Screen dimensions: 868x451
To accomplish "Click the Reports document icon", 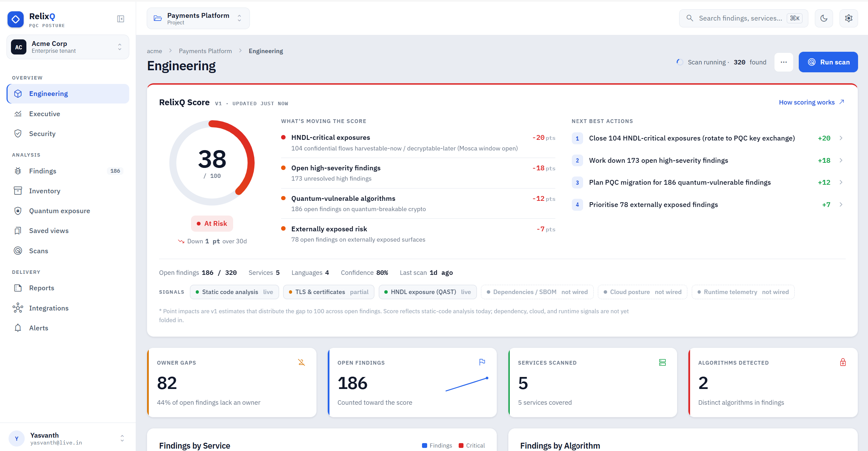I will pyautogui.click(x=18, y=288).
